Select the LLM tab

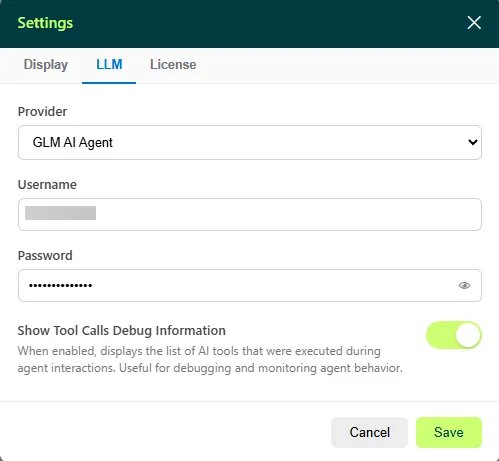tap(109, 65)
